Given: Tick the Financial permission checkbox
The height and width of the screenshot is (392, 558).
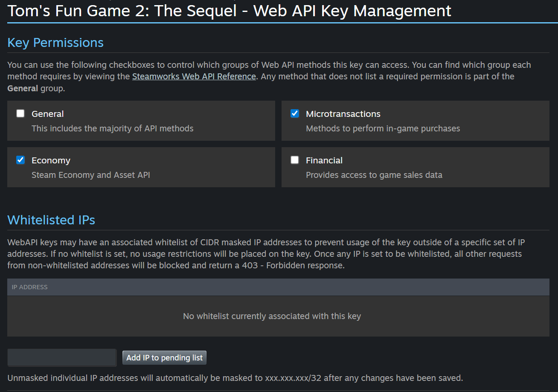Looking at the screenshot, I should pos(295,160).
